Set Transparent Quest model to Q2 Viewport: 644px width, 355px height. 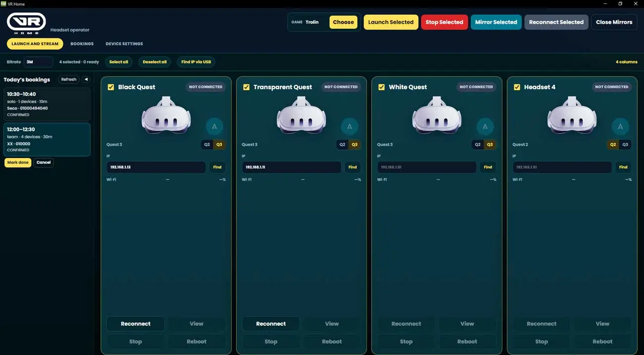pos(342,145)
